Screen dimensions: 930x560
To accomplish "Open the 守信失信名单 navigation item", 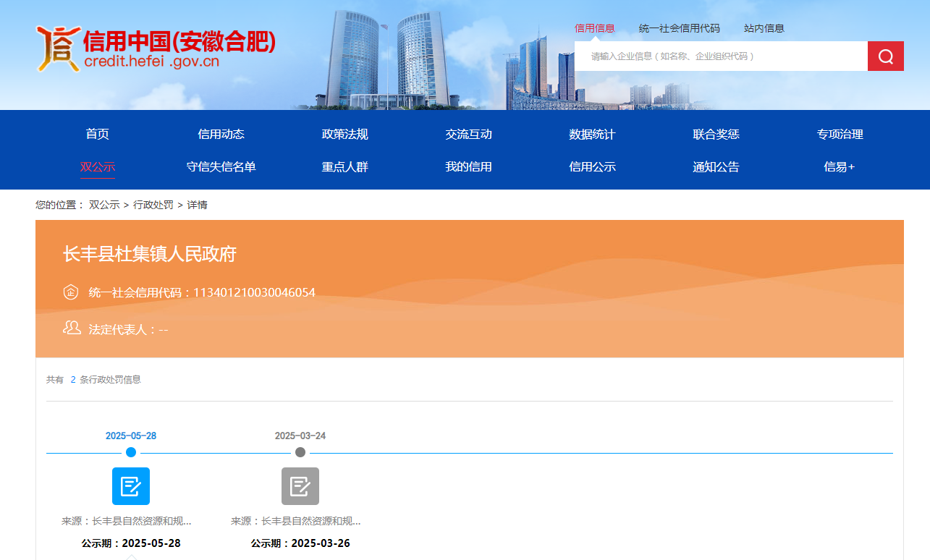I will pyautogui.click(x=221, y=167).
